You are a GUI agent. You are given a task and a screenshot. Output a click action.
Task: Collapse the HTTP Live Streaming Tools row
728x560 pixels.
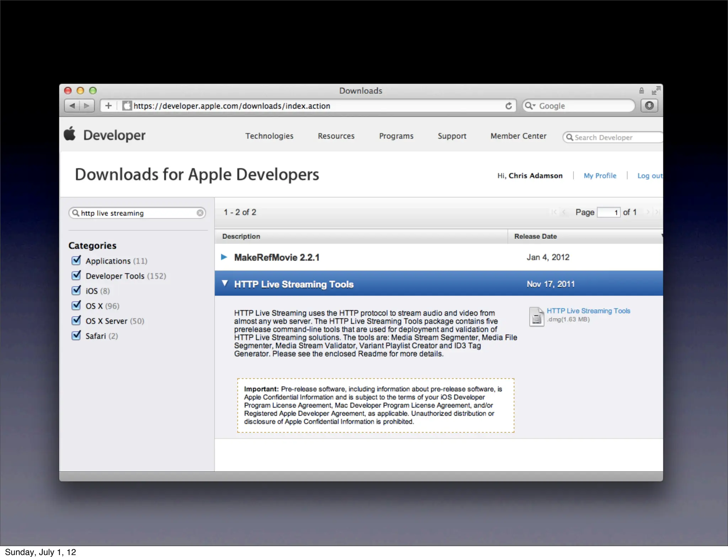(x=225, y=283)
